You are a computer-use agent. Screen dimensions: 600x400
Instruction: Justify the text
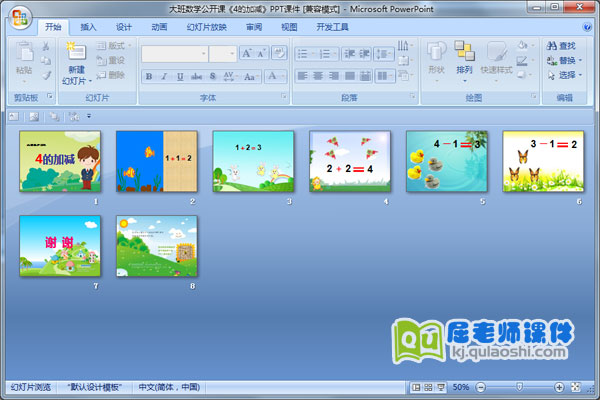tap(349, 76)
